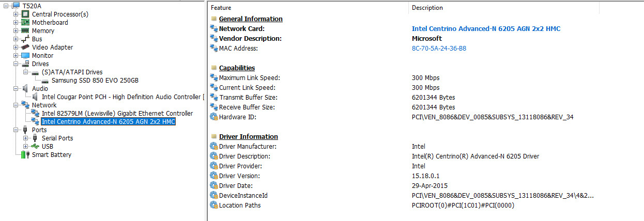Click the Cougar Point audio controller icon
This screenshot has height=221, width=644.
[x=35, y=97]
